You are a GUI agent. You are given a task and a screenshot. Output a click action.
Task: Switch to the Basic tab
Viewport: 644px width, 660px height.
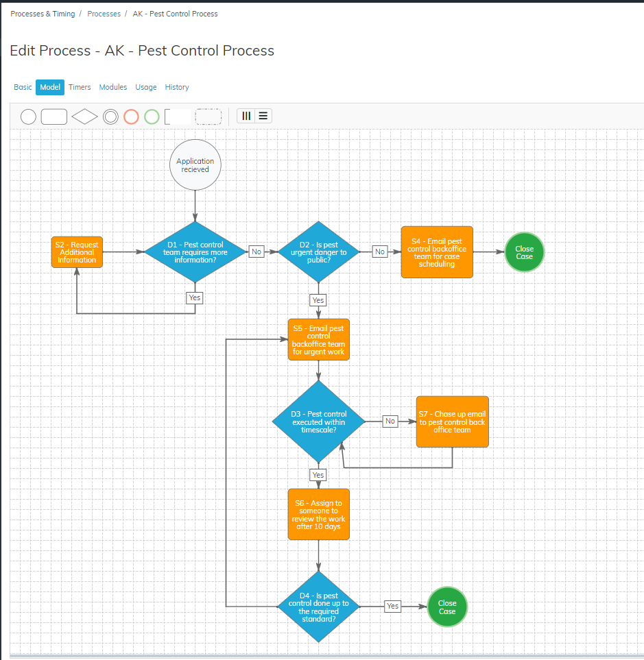point(23,87)
